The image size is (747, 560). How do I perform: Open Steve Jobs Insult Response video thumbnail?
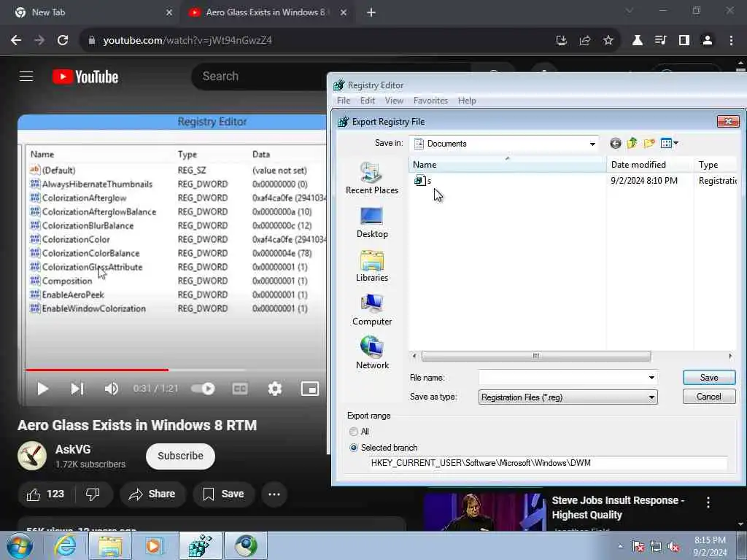pyautogui.click(x=484, y=513)
